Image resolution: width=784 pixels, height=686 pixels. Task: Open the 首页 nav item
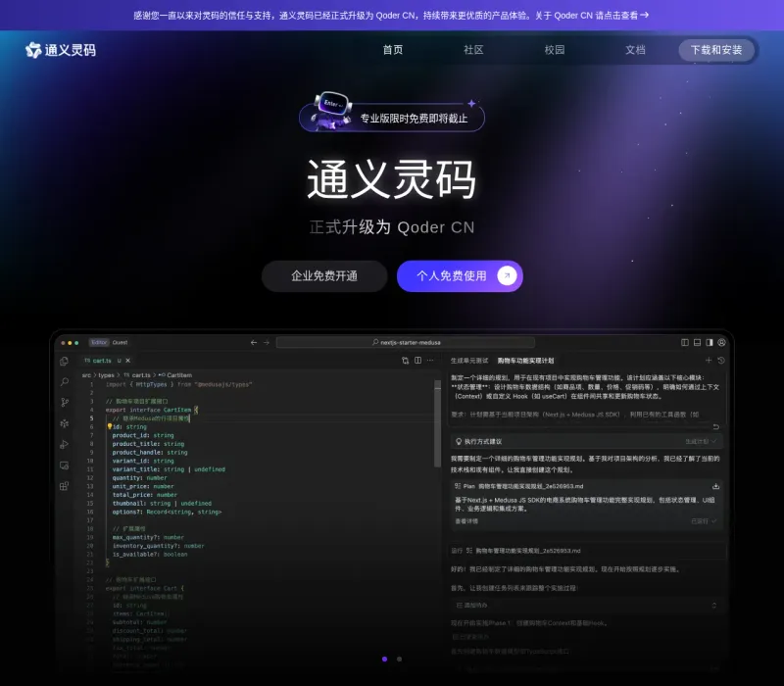[393, 50]
